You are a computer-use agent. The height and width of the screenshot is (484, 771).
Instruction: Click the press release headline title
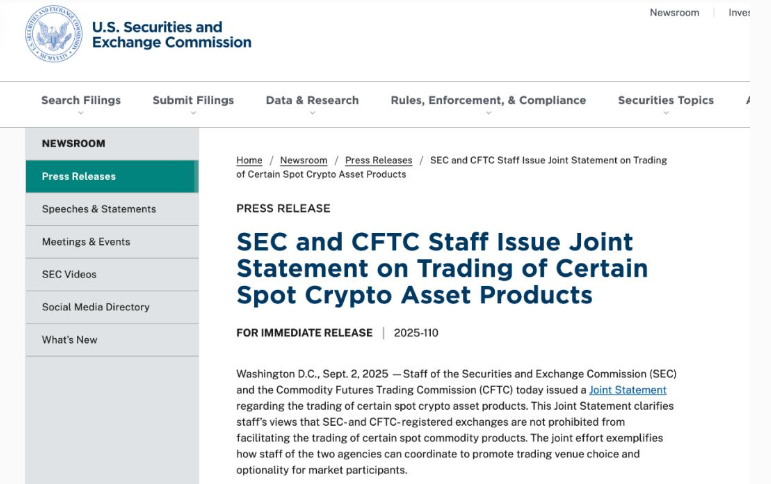tap(442, 269)
